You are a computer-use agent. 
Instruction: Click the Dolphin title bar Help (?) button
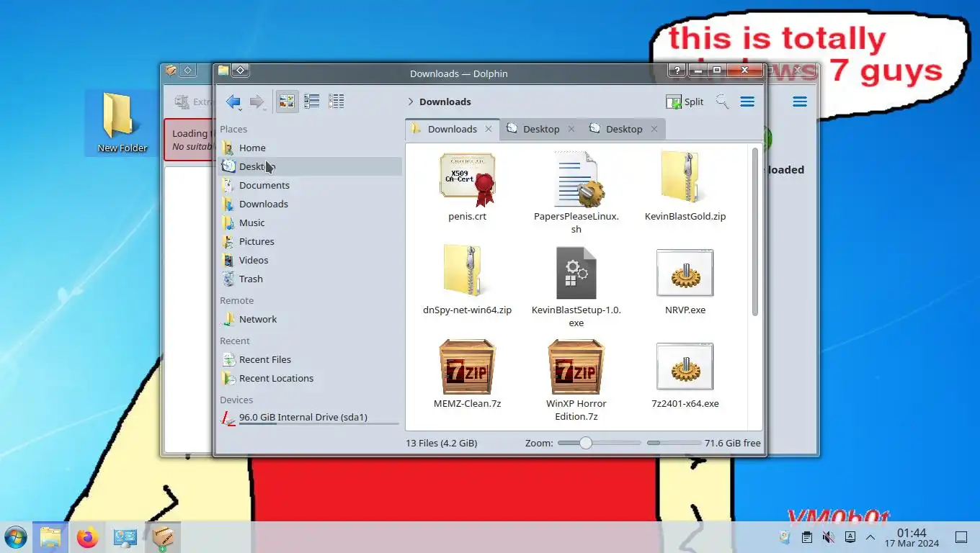click(677, 71)
